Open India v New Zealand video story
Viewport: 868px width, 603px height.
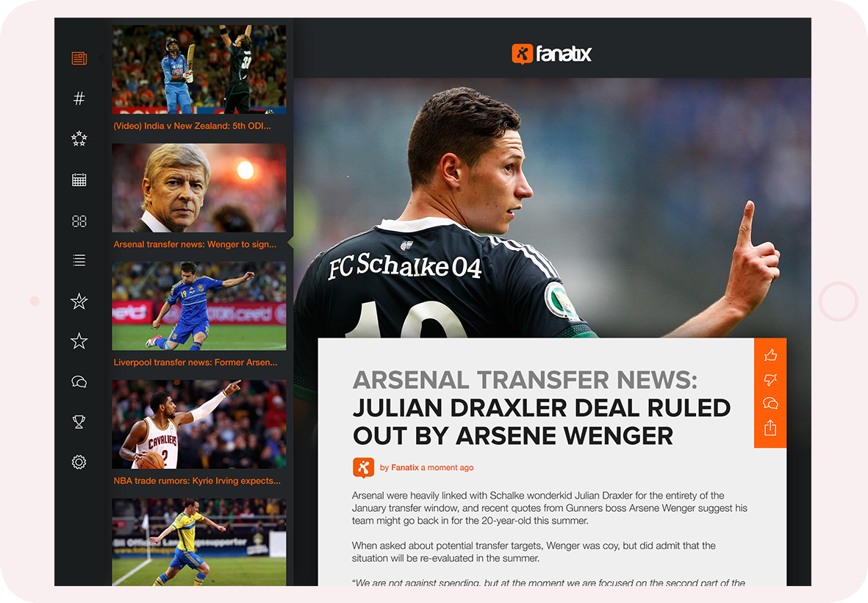(192, 126)
